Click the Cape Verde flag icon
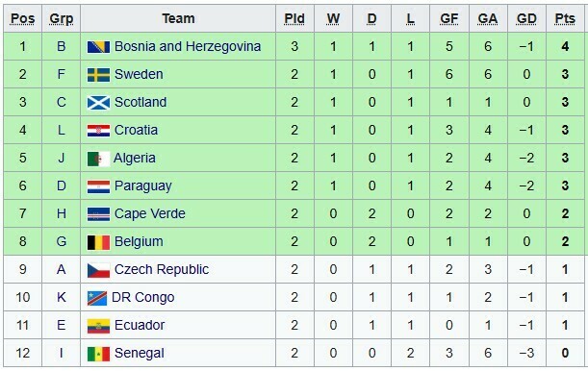Image resolution: width=588 pixels, height=371 pixels. coord(98,214)
